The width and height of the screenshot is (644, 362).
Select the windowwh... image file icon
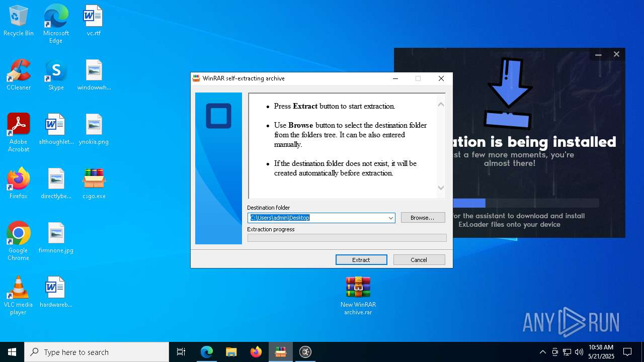coord(94,75)
